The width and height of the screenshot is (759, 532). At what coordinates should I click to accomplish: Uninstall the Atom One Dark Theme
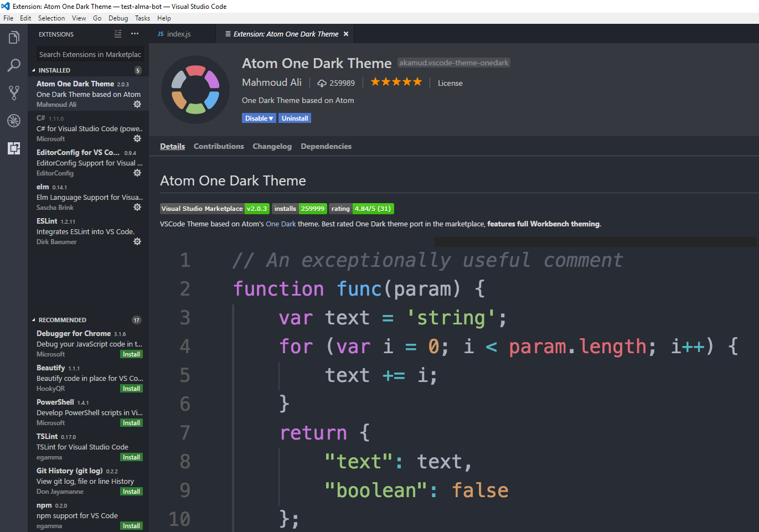[295, 118]
